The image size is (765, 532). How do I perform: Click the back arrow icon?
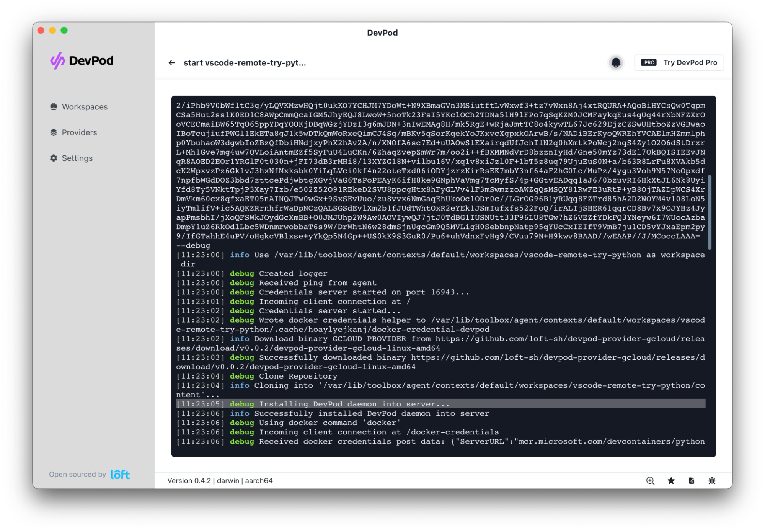click(171, 63)
